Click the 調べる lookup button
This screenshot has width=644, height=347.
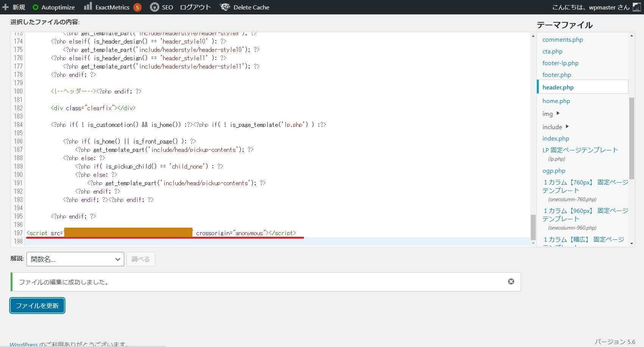pos(140,259)
